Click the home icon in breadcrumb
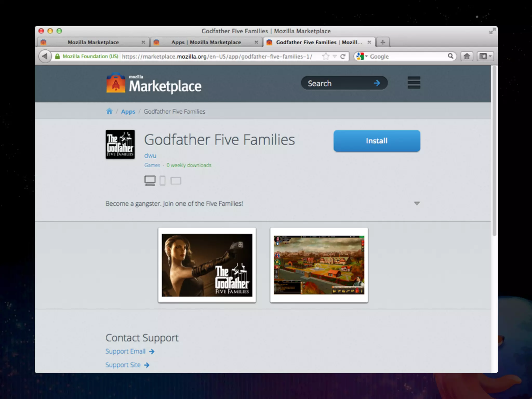 (109, 111)
